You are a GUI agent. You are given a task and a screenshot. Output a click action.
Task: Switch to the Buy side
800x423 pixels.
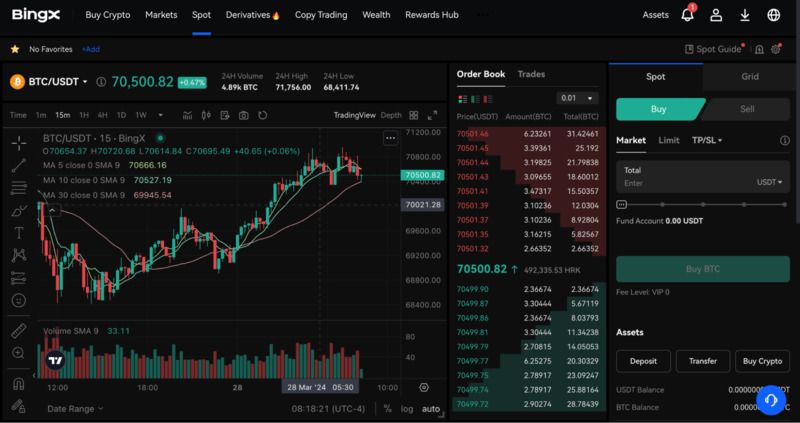tap(659, 109)
